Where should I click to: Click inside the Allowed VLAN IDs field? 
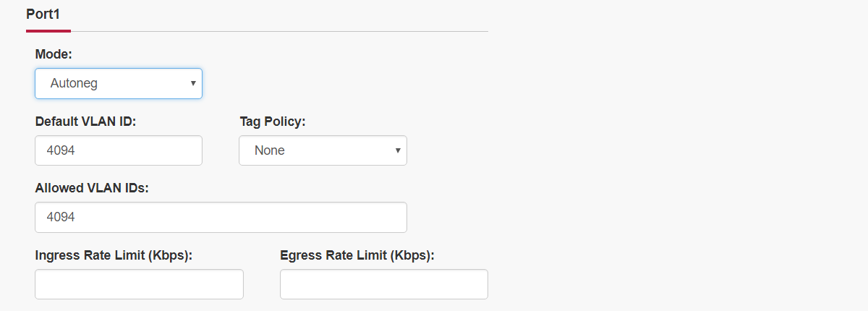pyautogui.click(x=221, y=217)
